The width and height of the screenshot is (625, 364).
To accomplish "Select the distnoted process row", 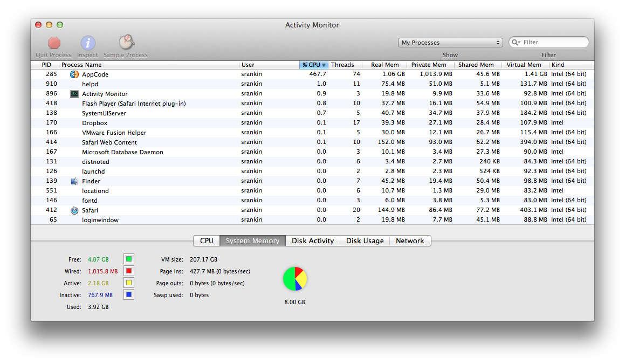I will click(x=313, y=161).
